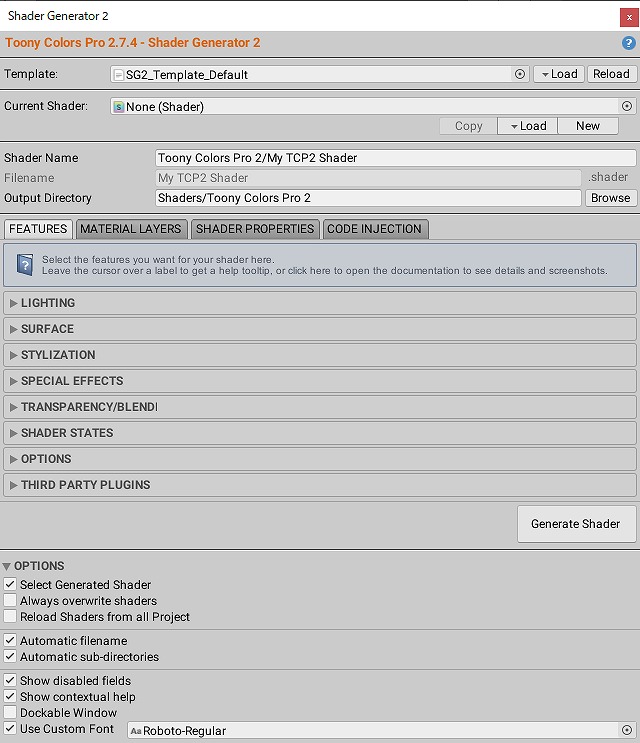Switch to the CODE INJECTION tab
This screenshot has width=640, height=743.
coord(375,229)
